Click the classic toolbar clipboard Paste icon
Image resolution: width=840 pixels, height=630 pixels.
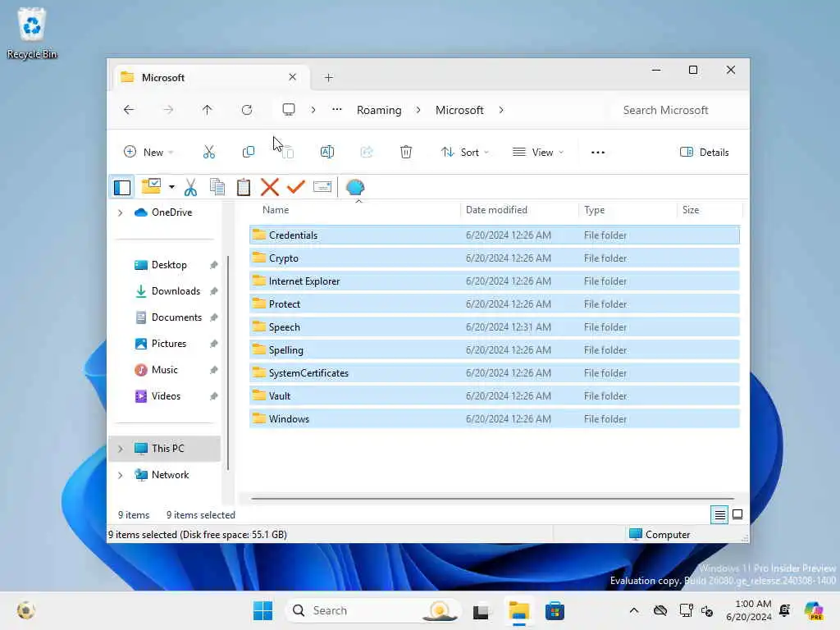click(243, 187)
